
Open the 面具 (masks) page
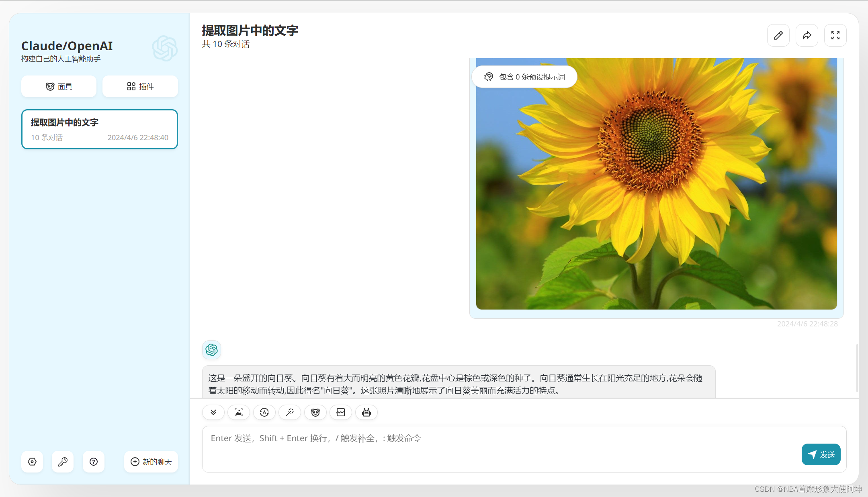tap(59, 86)
